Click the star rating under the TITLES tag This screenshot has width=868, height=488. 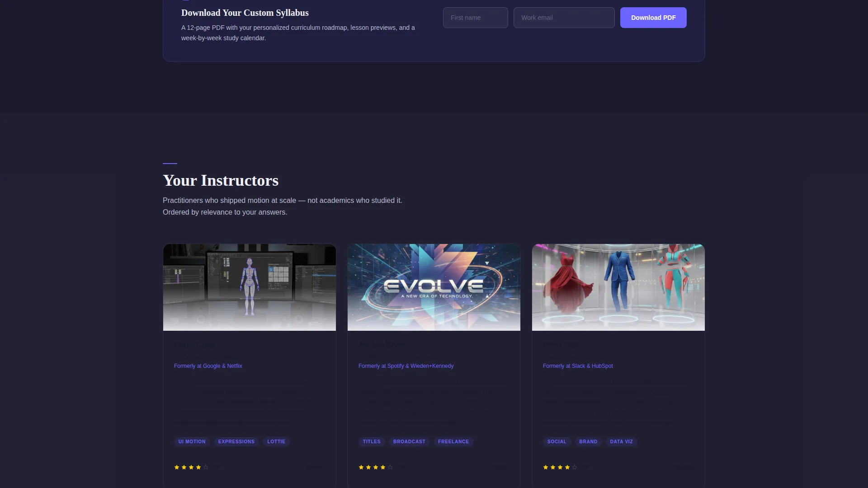[376, 467]
